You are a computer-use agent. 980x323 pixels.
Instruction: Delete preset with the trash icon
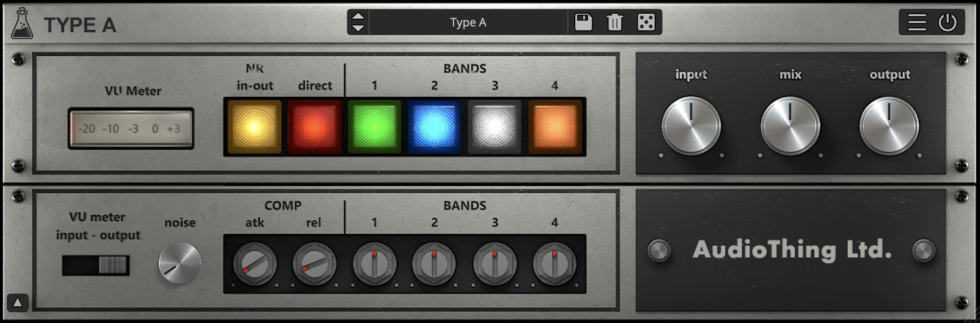(614, 23)
